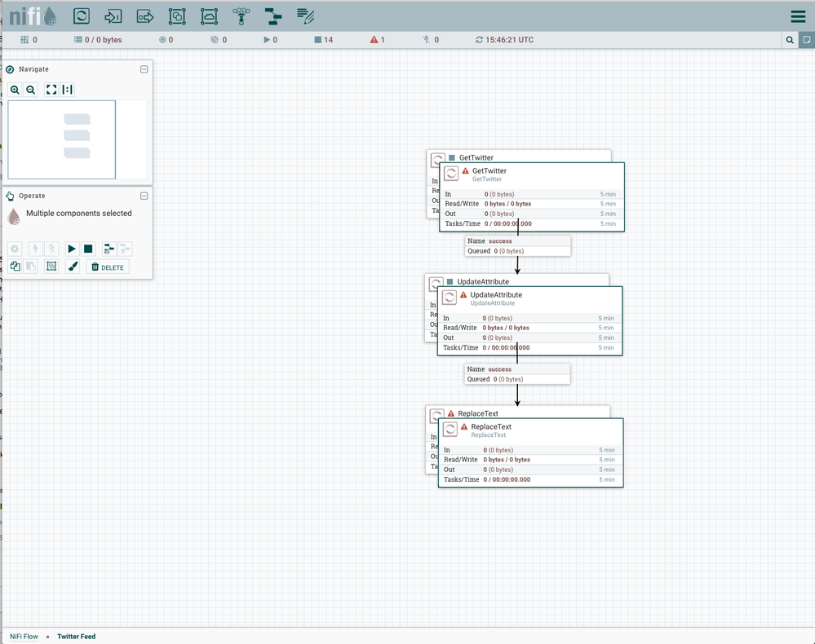Disable components with the crossed lightning icon
815x644 pixels.
51,249
